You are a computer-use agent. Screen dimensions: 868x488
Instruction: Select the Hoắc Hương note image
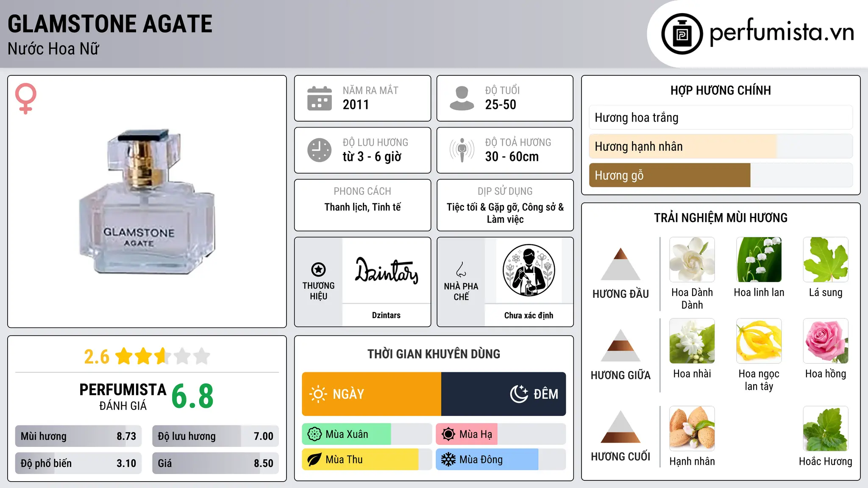826,429
